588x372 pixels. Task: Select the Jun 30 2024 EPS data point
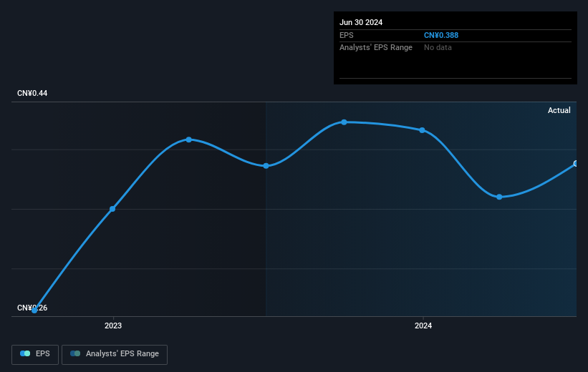tap(576, 163)
